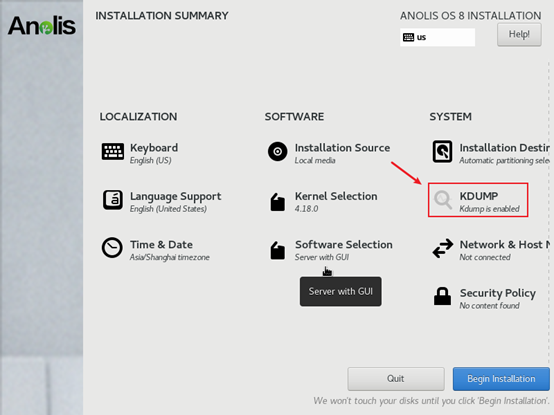Click the vertical scrollbar on the right edge
Viewport: 554px width, 415px height.
[549, 212]
